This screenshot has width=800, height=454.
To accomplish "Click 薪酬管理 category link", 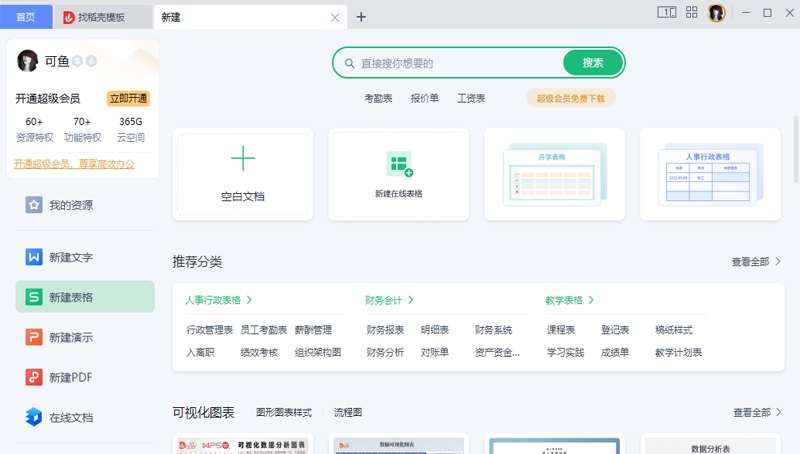I will pyautogui.click(x=313, y=330).
